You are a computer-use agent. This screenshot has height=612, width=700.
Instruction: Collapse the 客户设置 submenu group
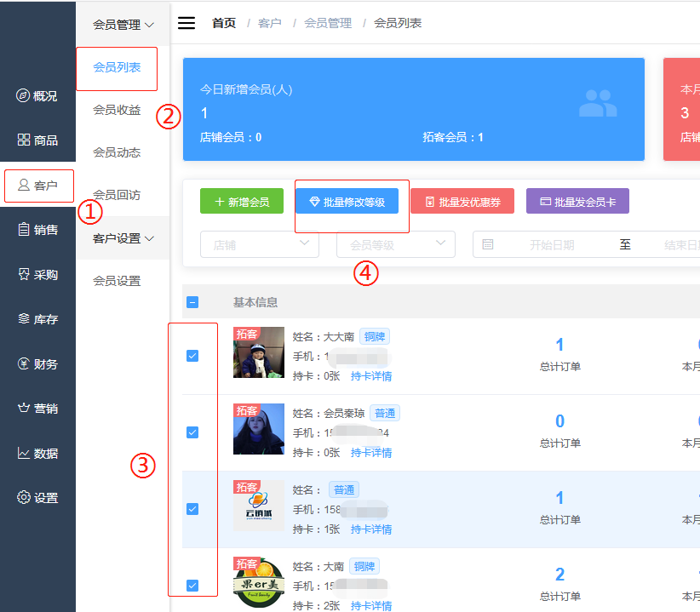click(x=123, y=238)
